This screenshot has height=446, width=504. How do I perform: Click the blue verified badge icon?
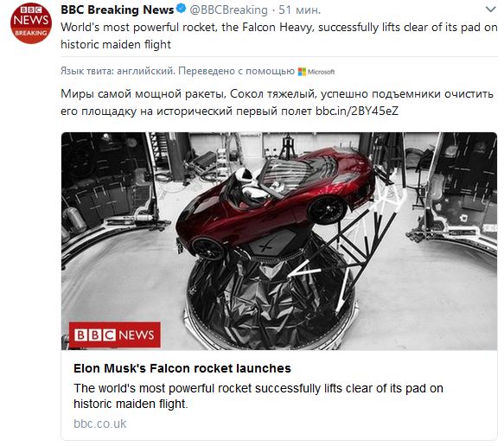[x=182, y=9]
